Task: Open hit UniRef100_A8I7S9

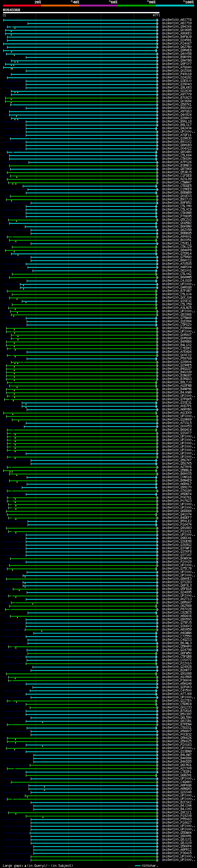Action: 177,23
